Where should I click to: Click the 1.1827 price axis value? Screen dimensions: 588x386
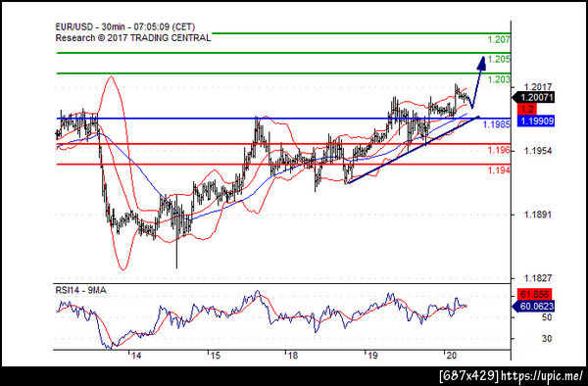click(x=538, y=278)
